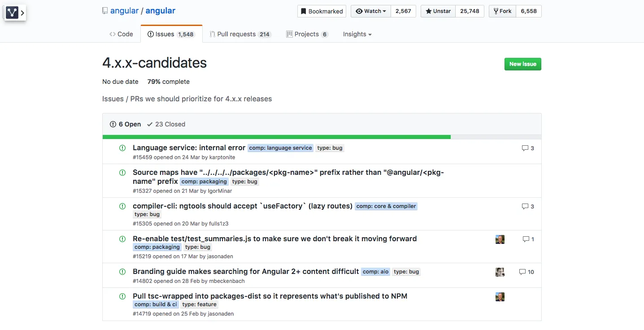Expand the Sourcegraph panel chevron arrow
644x330 pixels.
click(22, 13)
